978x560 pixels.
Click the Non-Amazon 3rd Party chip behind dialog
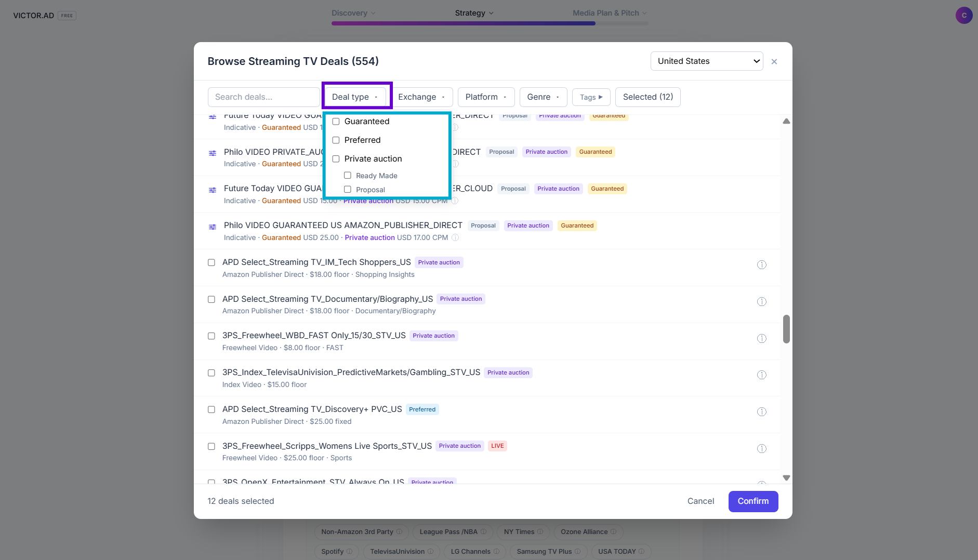361,531
